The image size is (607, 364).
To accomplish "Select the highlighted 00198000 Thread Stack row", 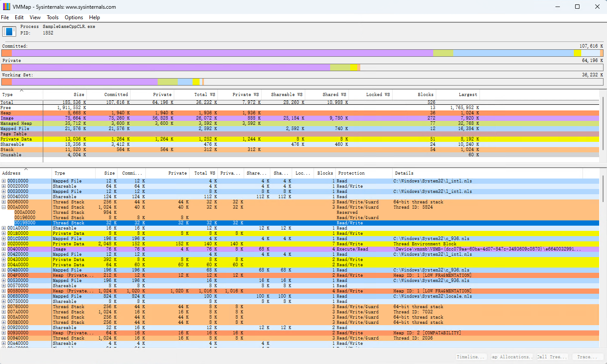I will pyautogui.click(x=300, y=223).
